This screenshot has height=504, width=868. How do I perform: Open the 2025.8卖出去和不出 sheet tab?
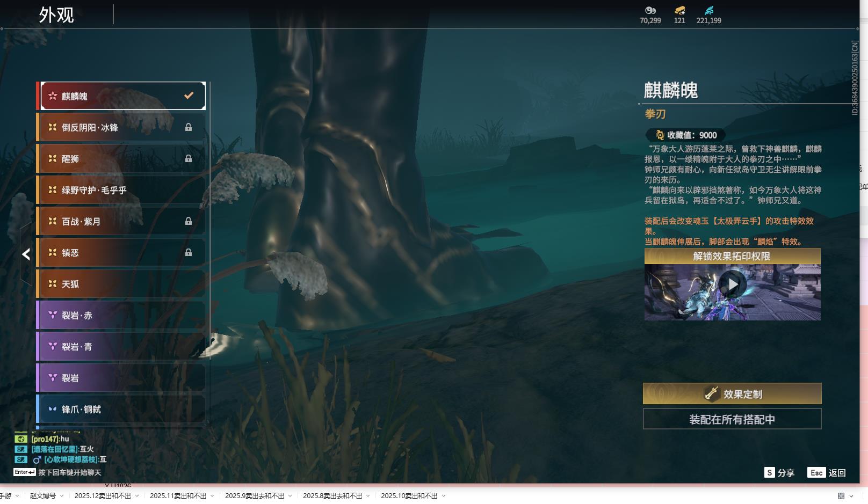click(x=332, y=496)
